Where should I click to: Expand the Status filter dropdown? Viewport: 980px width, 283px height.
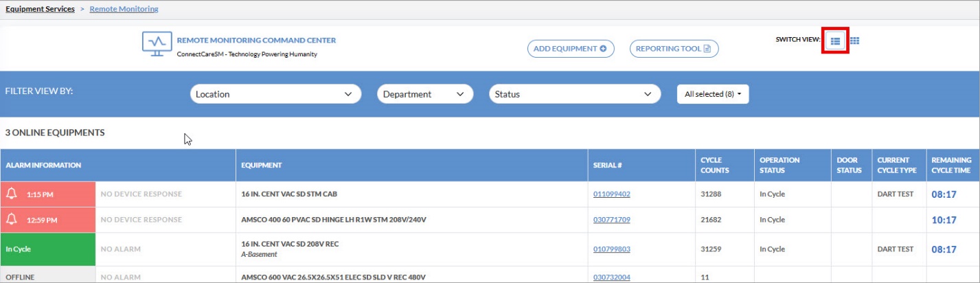[574, 94]
